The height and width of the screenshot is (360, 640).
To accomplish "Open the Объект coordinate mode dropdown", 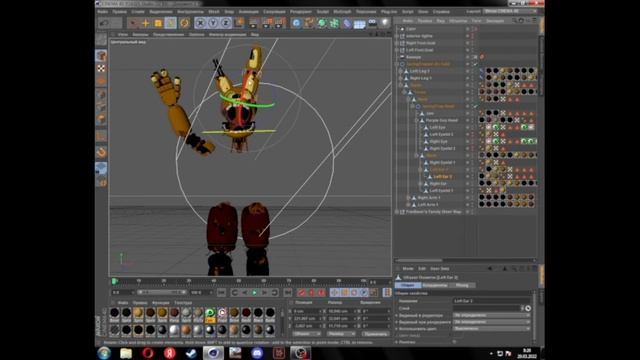I will pos(307,334).
